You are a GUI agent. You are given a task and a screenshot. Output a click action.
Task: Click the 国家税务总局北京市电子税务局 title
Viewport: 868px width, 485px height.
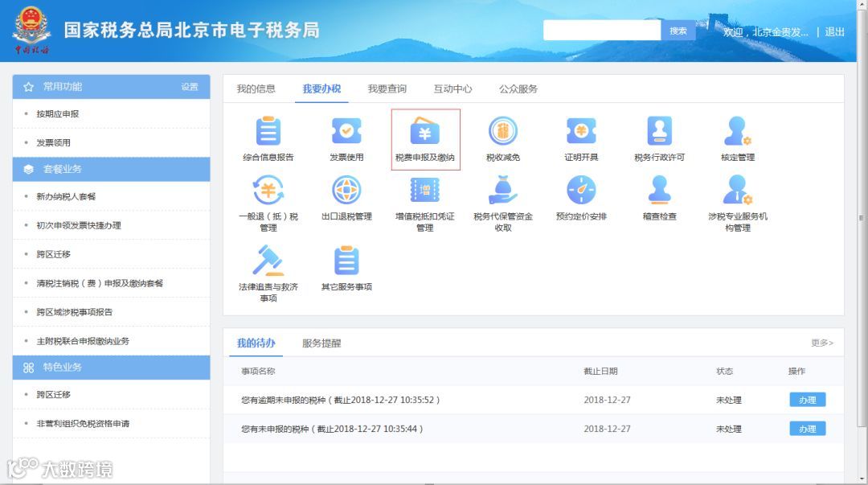pyautogui.click(x=191, y=30)
